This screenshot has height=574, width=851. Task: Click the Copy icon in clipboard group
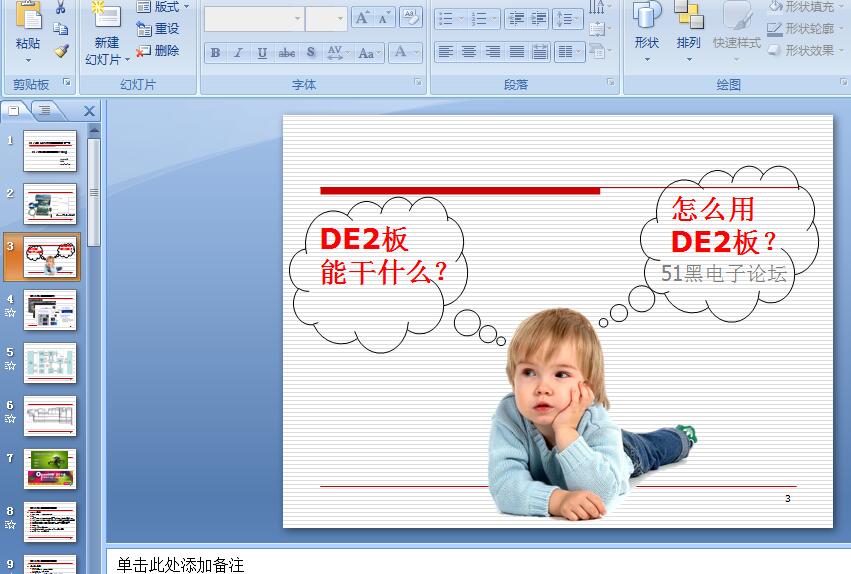pos(61,29)
